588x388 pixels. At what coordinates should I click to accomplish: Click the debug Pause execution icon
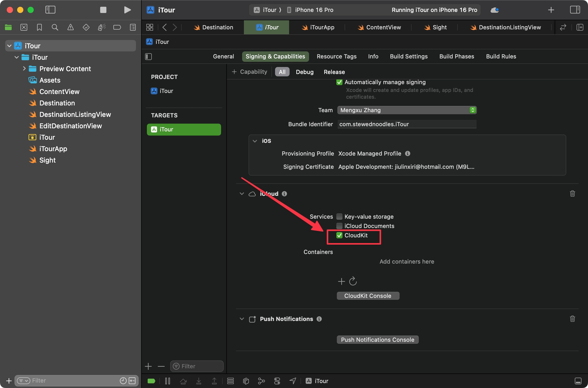168,381
